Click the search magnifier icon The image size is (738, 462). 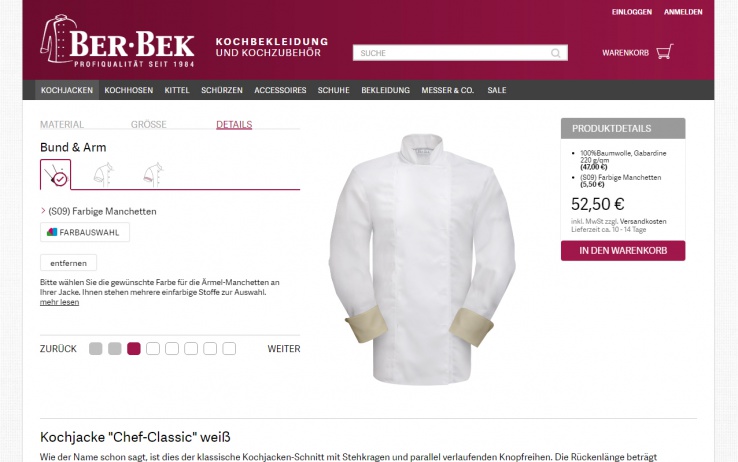click(x=556, y=53)
